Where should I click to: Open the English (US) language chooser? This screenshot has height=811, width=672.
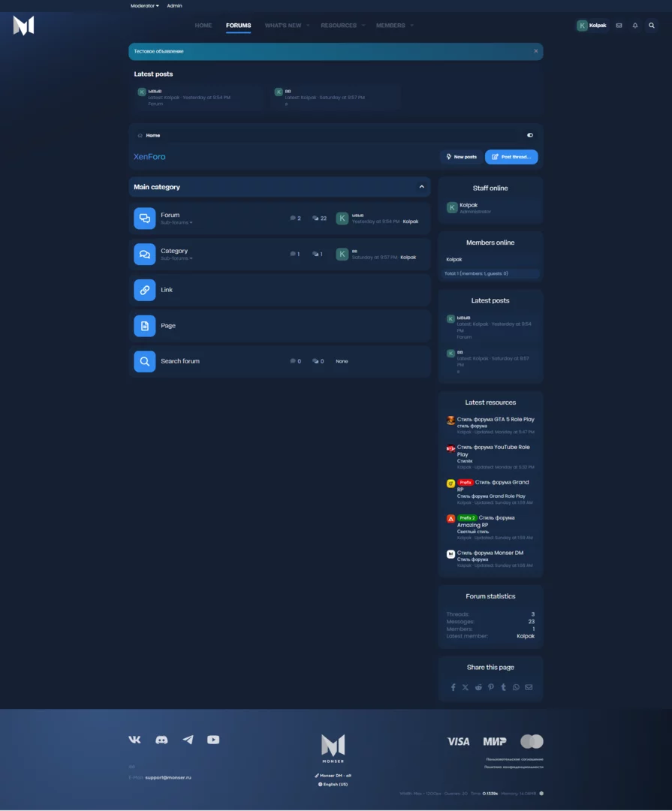coord(333,784)
